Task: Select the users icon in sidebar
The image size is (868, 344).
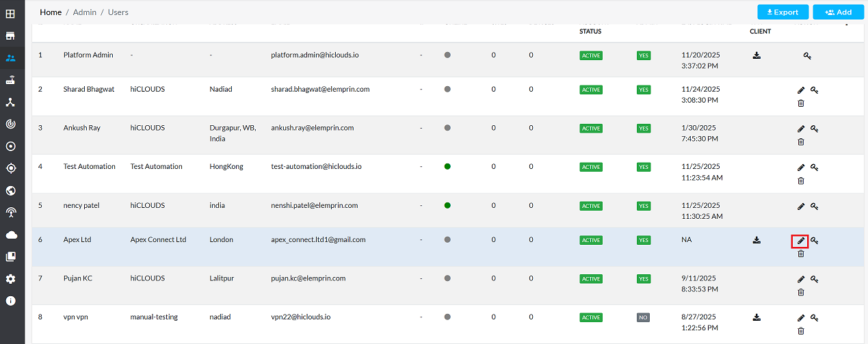Action: (x=11, y=58)
